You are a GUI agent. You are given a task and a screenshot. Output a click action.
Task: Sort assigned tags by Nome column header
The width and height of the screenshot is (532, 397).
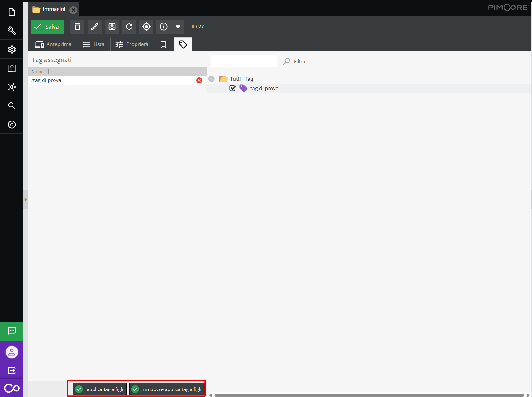tap(38, 72)
